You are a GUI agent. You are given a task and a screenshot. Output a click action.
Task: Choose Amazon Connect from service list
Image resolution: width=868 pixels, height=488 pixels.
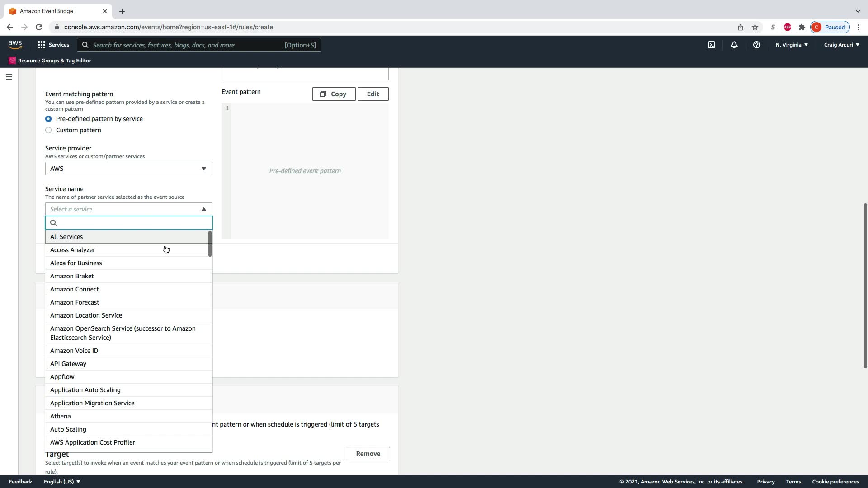[75, 289]
